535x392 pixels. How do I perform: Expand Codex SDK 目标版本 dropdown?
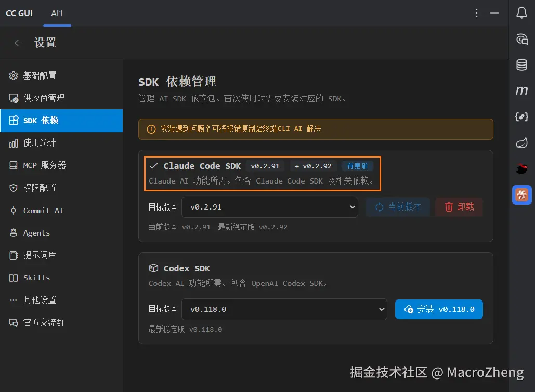[x=284, y=309]
